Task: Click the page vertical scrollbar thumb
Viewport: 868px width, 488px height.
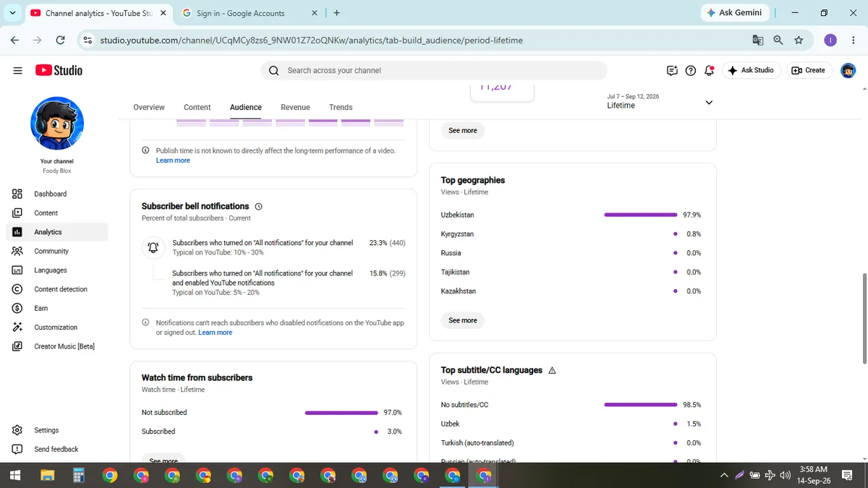Action: tap(864, 318)
